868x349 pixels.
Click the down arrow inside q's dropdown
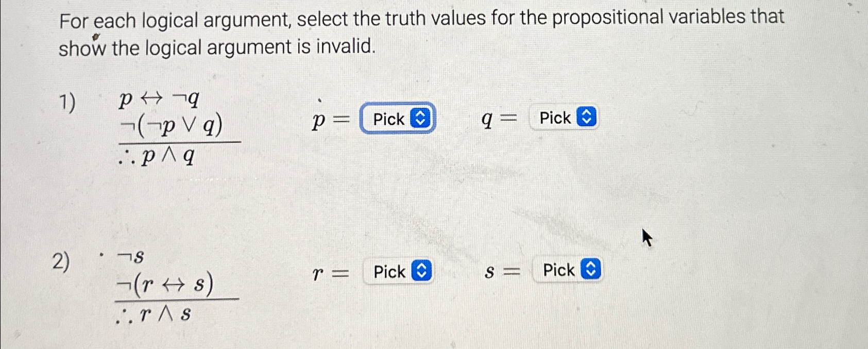point(586,121)
